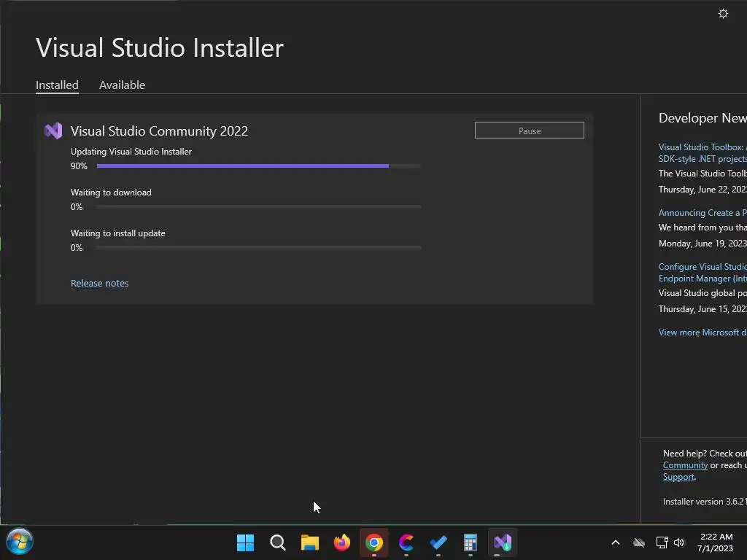Click the 'Waiting to install update' label
Viewport: 747px width, 560px height.
pos(117,233)
